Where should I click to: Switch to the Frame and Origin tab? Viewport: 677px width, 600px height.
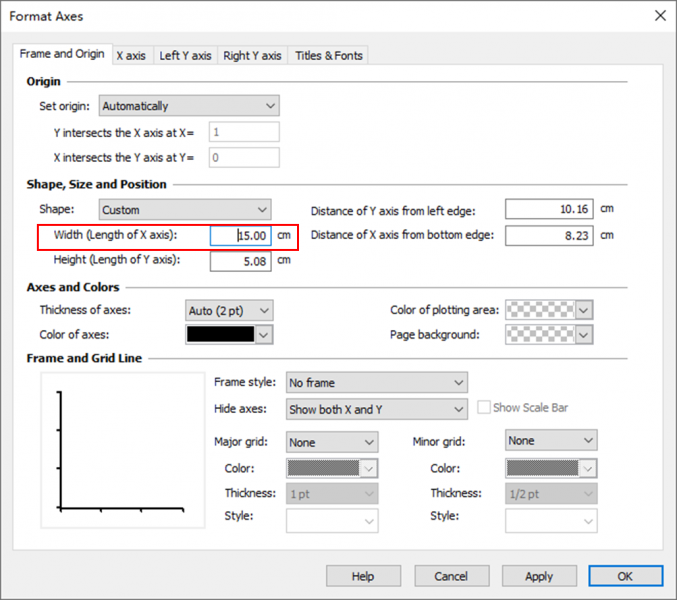pyautogui.click(x=62, y=54)
